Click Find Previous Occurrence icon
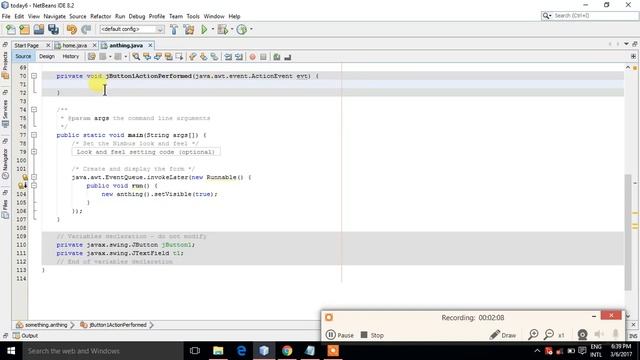640x360 pixels. 147,57
